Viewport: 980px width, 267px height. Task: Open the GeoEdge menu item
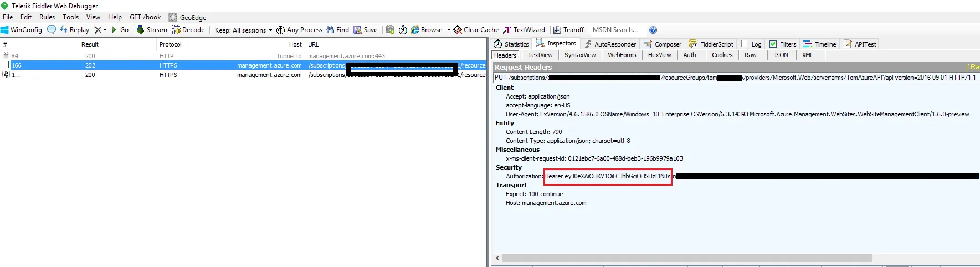coord(187,17)
